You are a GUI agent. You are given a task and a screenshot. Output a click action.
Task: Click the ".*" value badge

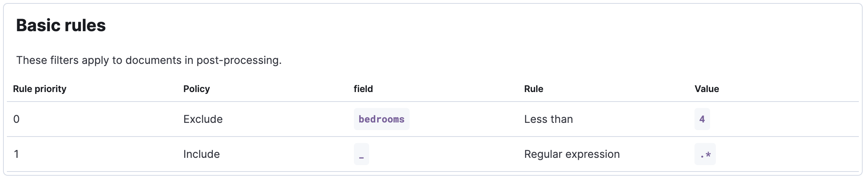pos(705,154)
